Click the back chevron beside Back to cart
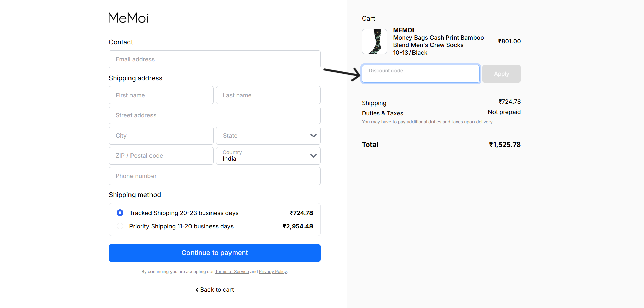 tap(197, 290)
